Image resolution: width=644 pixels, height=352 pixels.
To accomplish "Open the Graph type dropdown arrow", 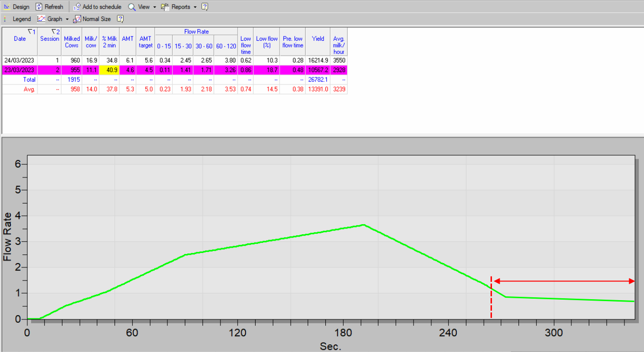I will coord(67,19).
